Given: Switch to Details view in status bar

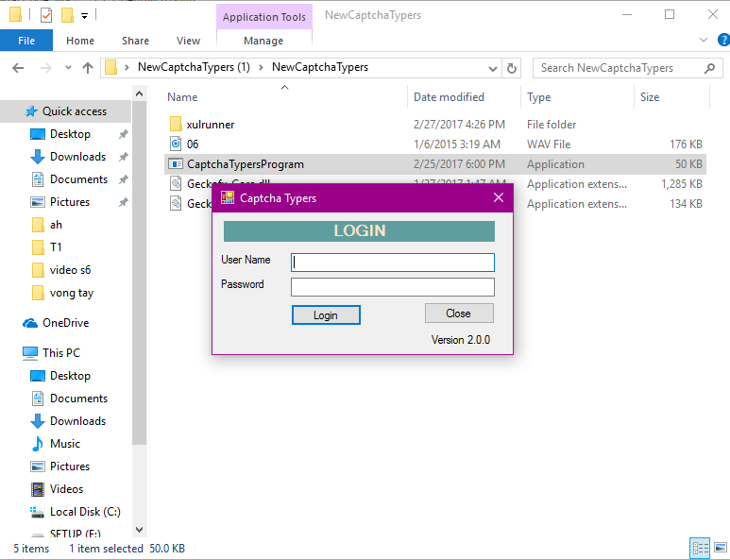Looking at the screenshot, I should pos(700,548).
